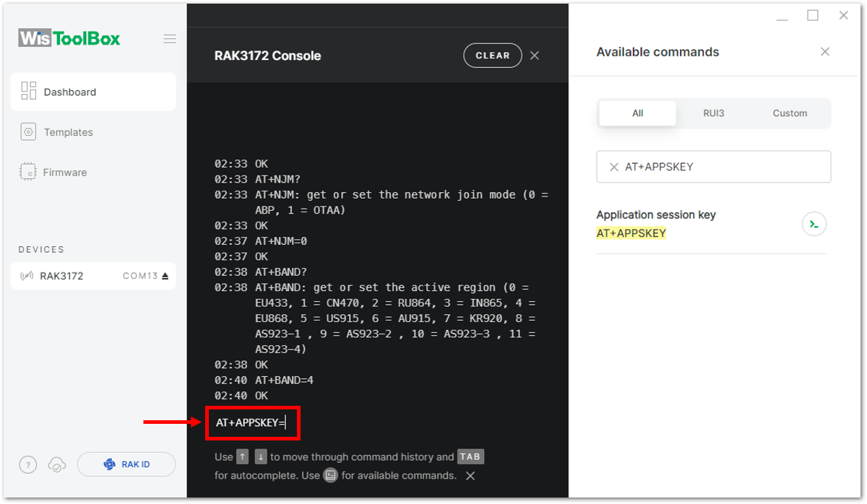Click the Firmware chip icon
The height and width of the screenshot is (504, 867).
pos(28,172)
